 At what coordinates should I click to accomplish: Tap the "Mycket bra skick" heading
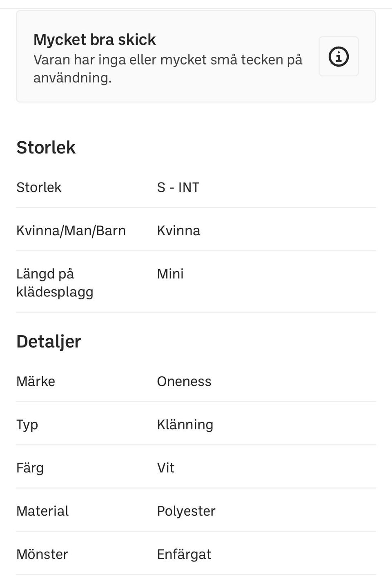tap(94, 40)
